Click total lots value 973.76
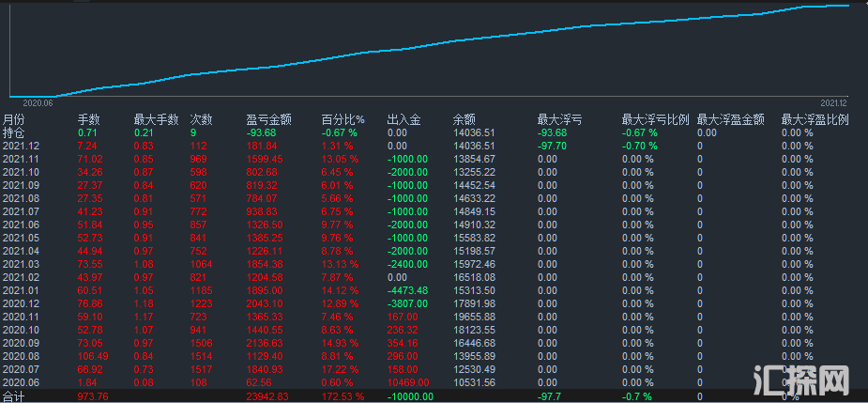This screenshot has height=403, width=868. [93, 397]
